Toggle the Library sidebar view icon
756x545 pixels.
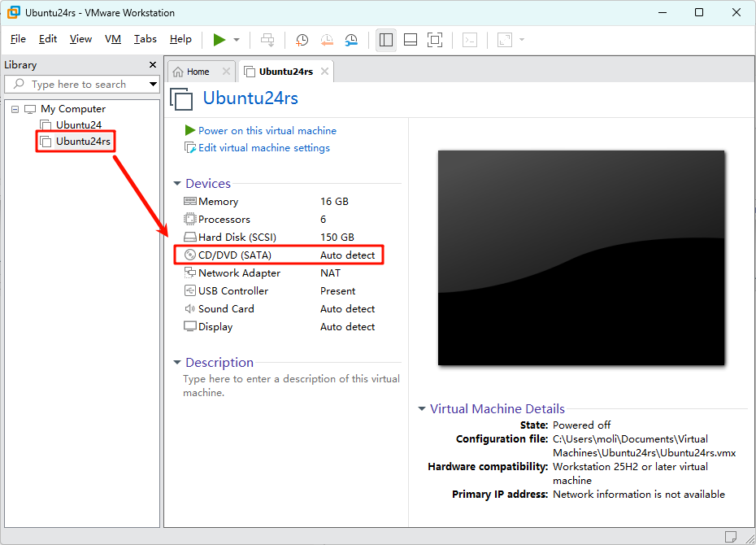pyautogui.click(x=385, y=40)
